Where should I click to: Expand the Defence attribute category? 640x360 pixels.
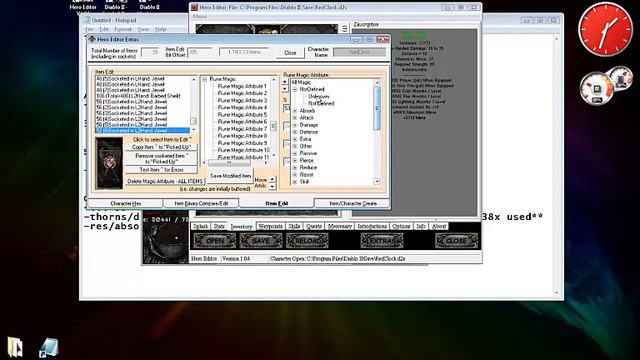click(x=295, y=132)
